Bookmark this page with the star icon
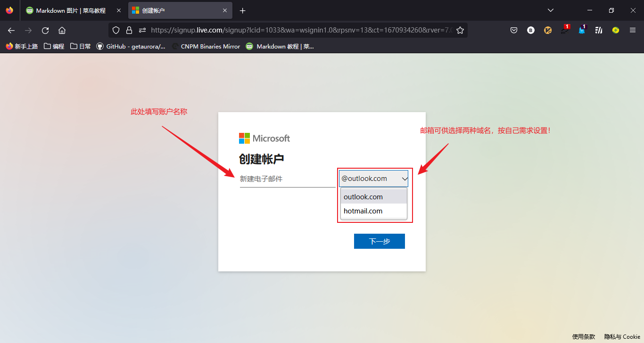Screen dimensions: 644x343 460,30
